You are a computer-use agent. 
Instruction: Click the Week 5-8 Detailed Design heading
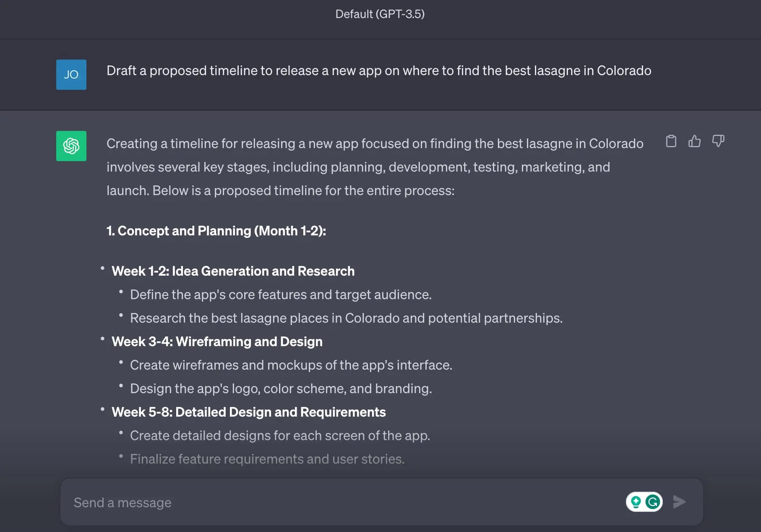pos(248,412)
